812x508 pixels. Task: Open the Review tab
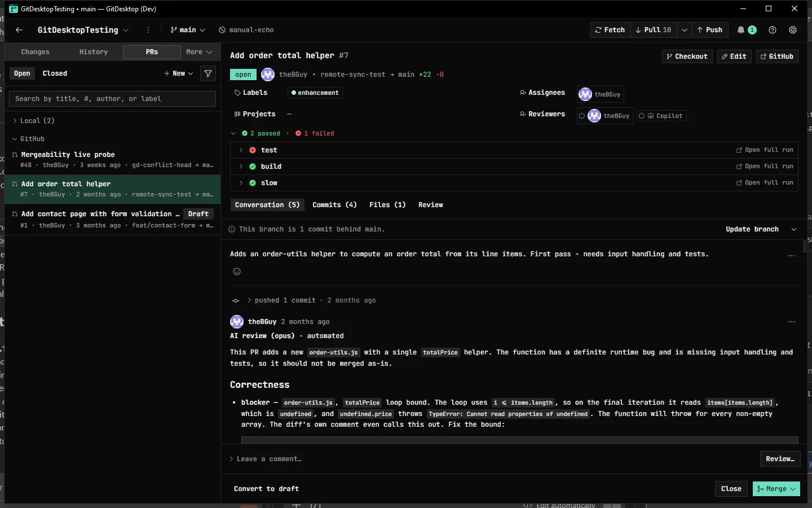(x=431, y=205)
